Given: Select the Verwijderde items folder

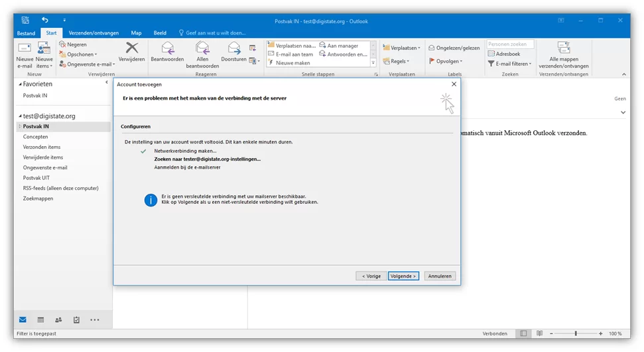Looking at the screenshot, I should (x=42, y=157).
